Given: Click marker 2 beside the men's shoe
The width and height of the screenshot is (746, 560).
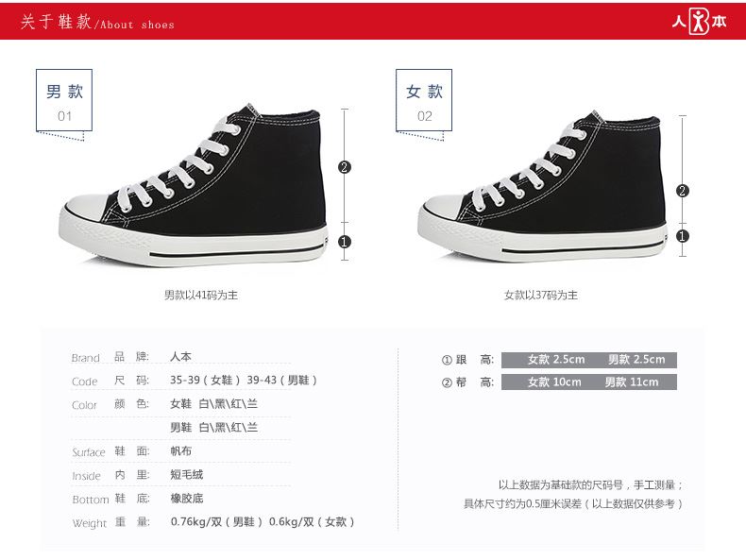Looking at the screenshot, I should point(345,167).
